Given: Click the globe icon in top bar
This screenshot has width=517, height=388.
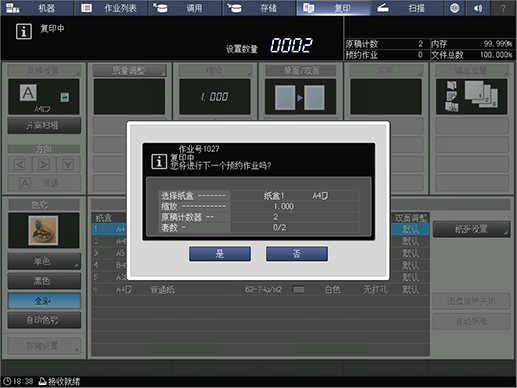Looking at the screenshot, I should point(454,8).
